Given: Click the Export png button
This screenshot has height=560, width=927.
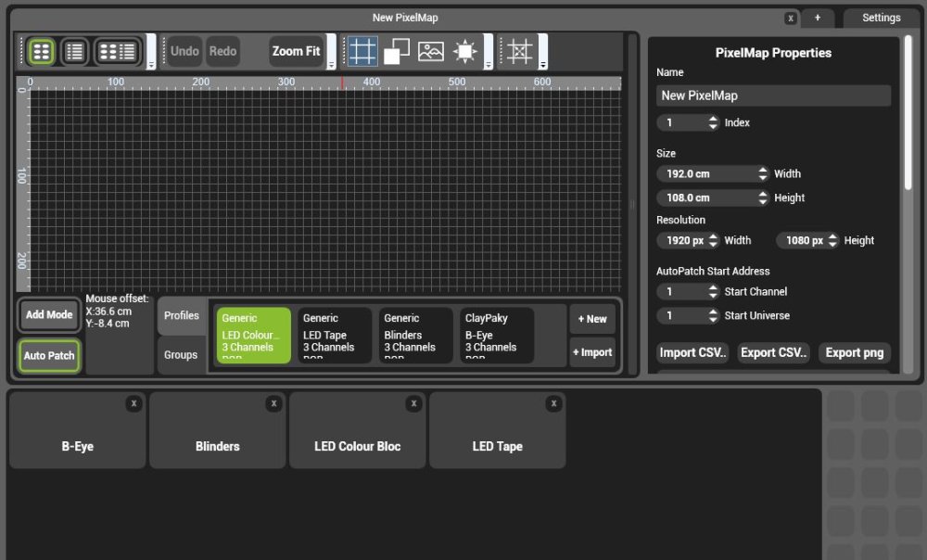Looking at the screenshot, I should pyautogui.click(x=853, y=352).
